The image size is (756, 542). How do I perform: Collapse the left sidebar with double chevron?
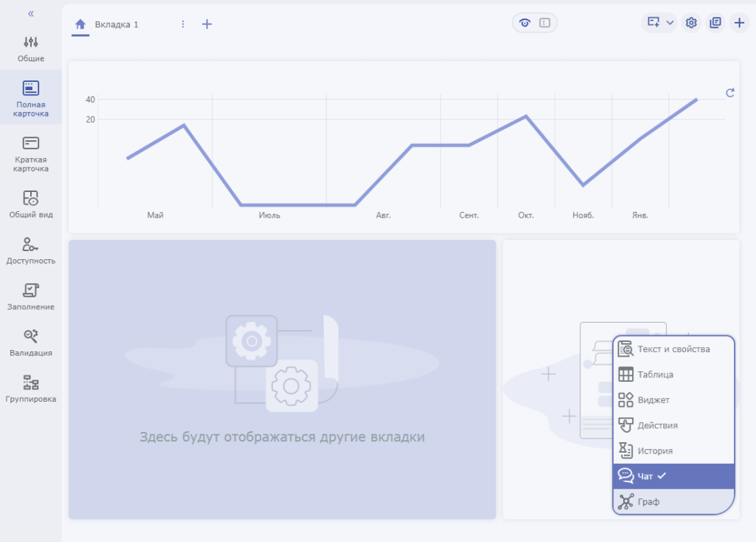pyautogui.click(x=31, y=13)
